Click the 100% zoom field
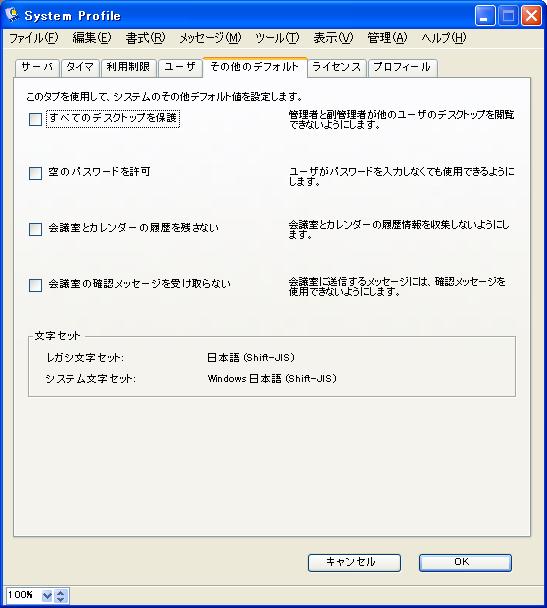 [22, 595]
